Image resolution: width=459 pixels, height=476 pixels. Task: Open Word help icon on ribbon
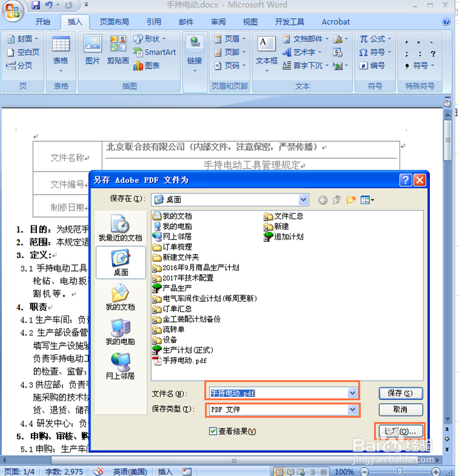click(x=446, y=22)
